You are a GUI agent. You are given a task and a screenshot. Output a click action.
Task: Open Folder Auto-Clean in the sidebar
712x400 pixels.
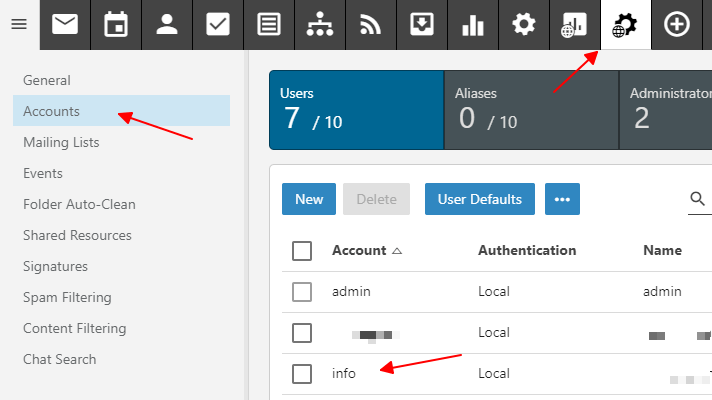[121, 204]
